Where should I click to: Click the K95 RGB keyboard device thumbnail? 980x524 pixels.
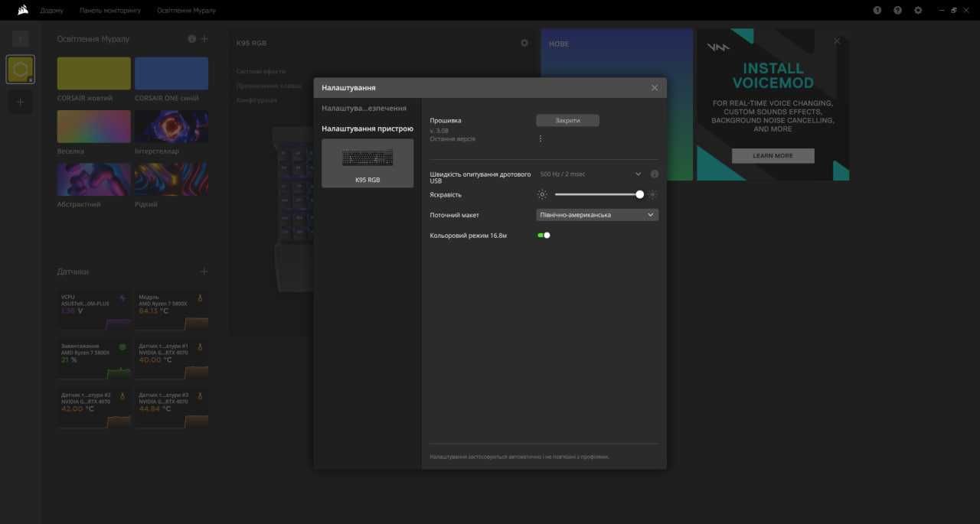coord(367,163)
